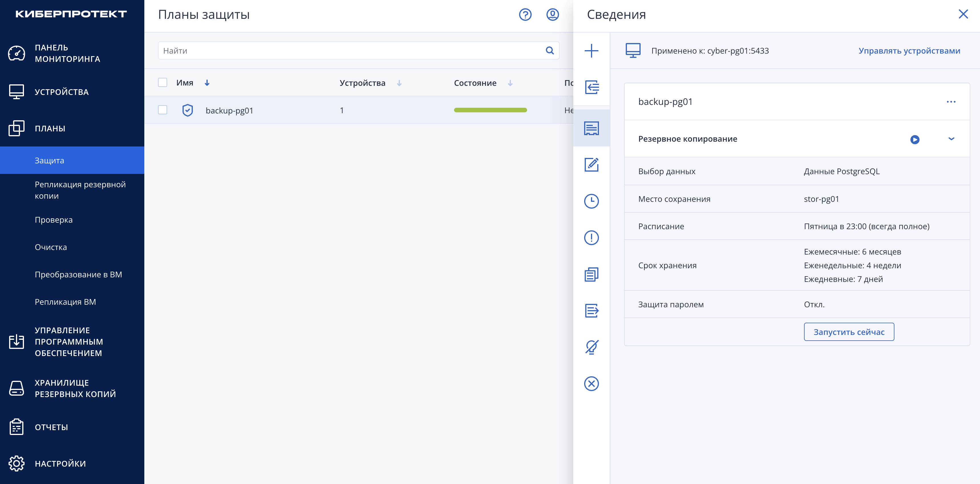Open the three-dots menu for backup-pg01
Image resolution: width=980 pixels, height=484 pixels.
point(951,101)
